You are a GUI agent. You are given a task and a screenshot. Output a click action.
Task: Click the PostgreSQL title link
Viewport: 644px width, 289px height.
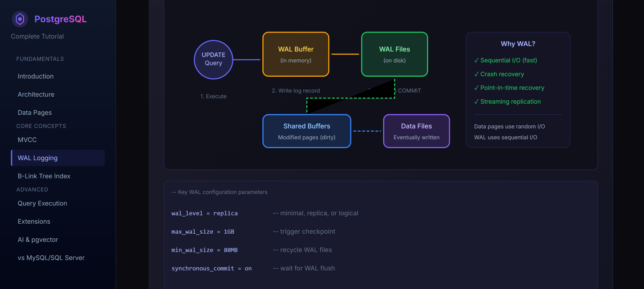click(61, 19)
